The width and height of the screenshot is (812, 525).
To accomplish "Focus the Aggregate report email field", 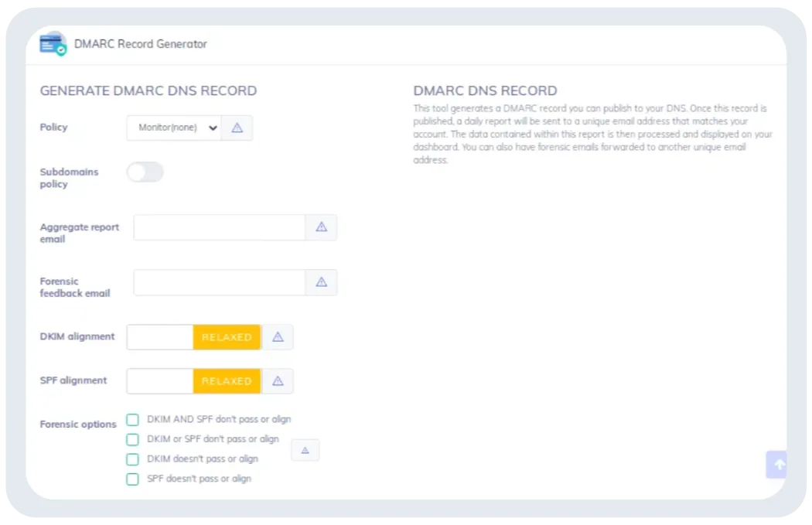I will pos(219,227).
